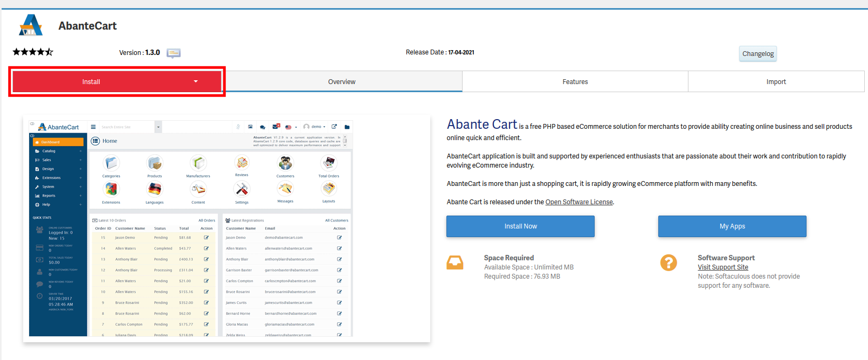Image resolution: width=868 pixels, height=360 pixels.
Task: Switch to the Features tab
Action: (575, 82)
